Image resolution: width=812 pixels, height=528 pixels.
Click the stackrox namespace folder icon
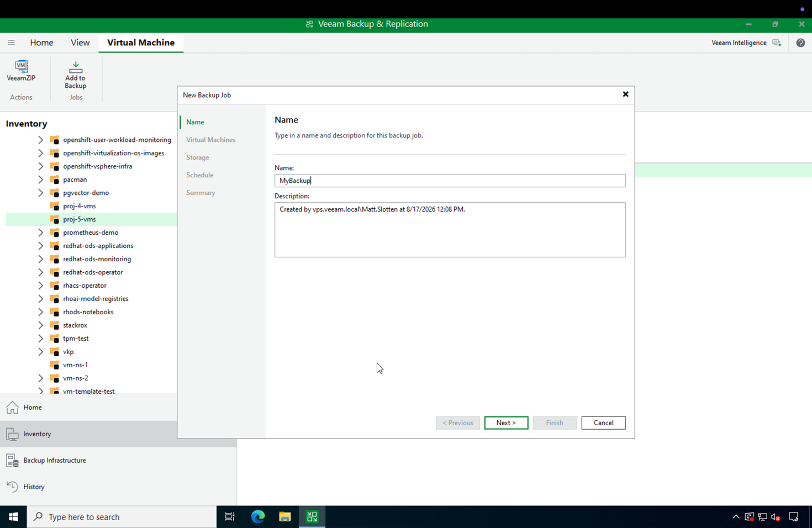pos(55,325)
